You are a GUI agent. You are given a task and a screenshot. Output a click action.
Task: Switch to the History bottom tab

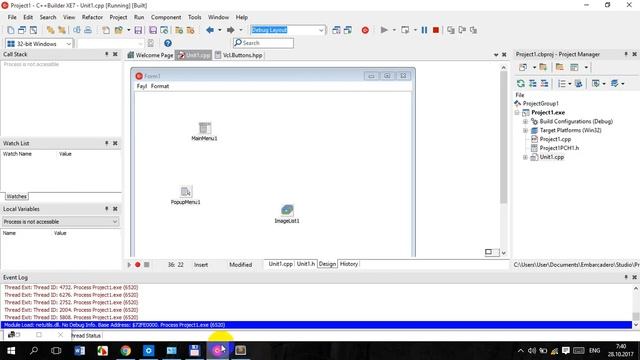click(x=349, y=264)
